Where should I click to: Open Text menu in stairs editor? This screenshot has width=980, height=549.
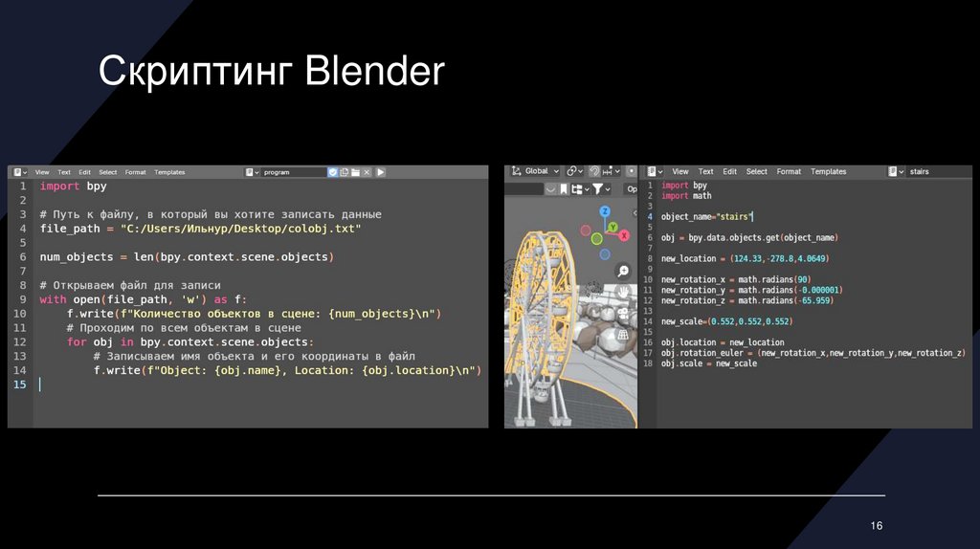pos(705,171)
